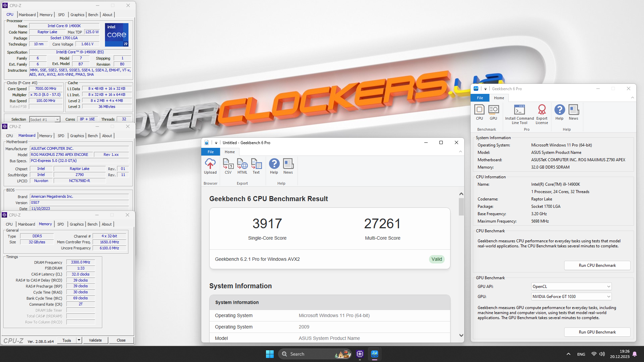Click Run CPU Benchmark button
Image resolution: width=644 pixels, height=362 pixels.
tap(597, 265)
